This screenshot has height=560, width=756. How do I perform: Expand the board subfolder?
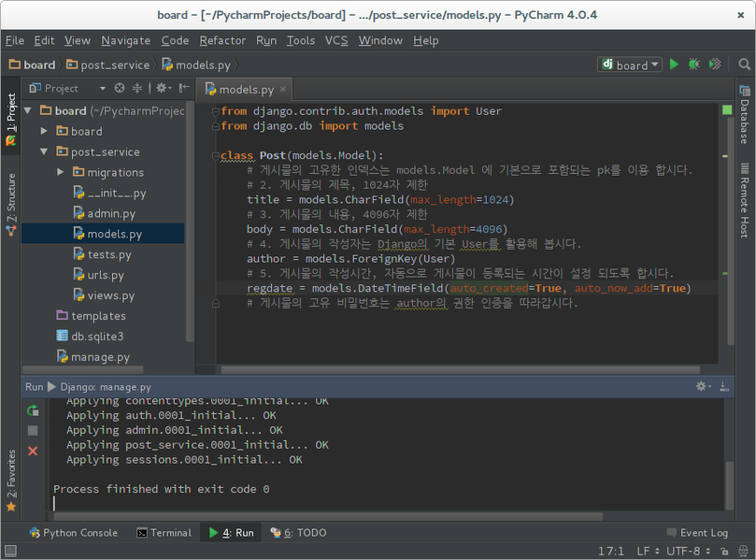[x=44, y=131]
